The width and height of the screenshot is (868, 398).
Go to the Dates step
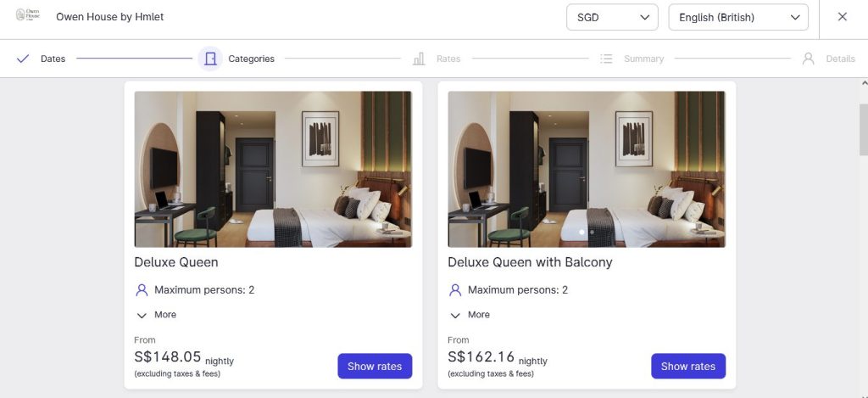point(53,59)
